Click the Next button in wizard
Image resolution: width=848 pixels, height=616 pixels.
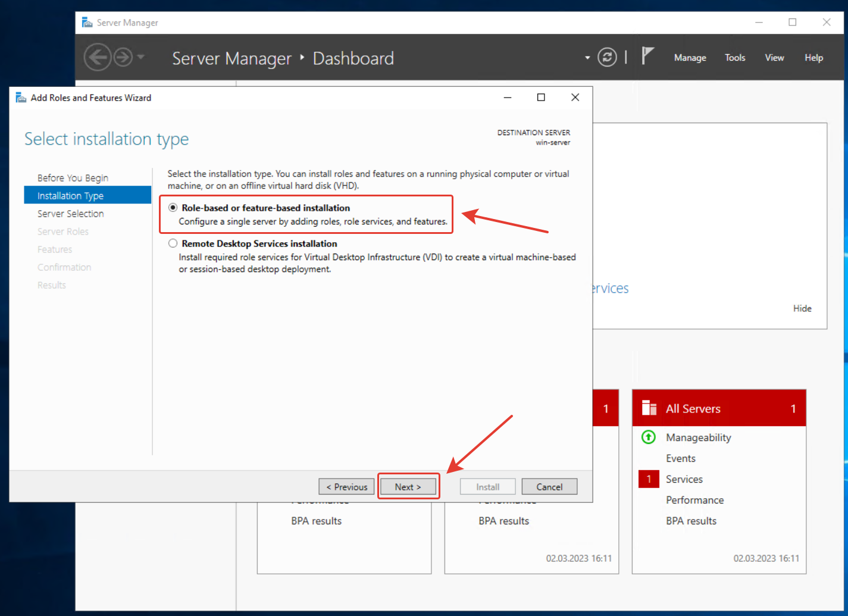[408, 487]
